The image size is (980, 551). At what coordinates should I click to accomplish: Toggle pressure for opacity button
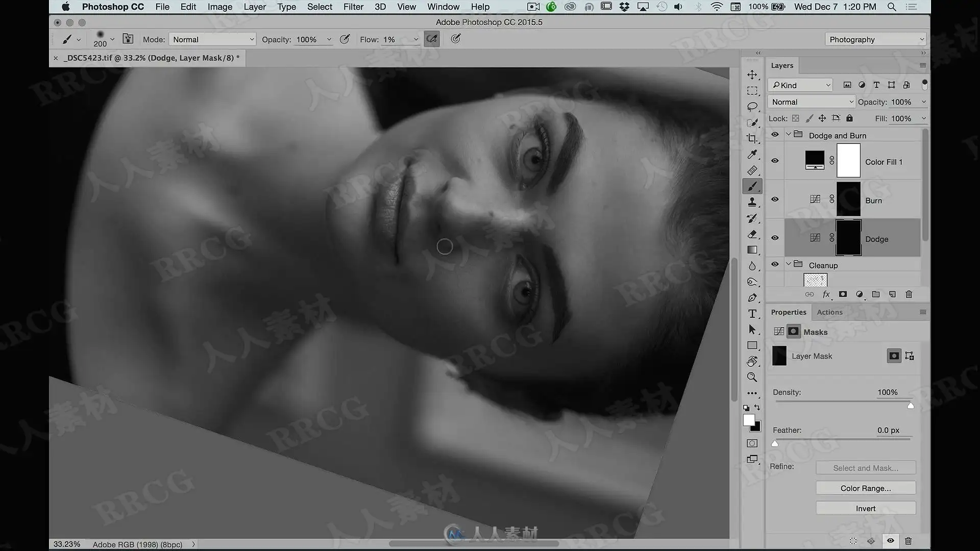[x=345, y=39]
